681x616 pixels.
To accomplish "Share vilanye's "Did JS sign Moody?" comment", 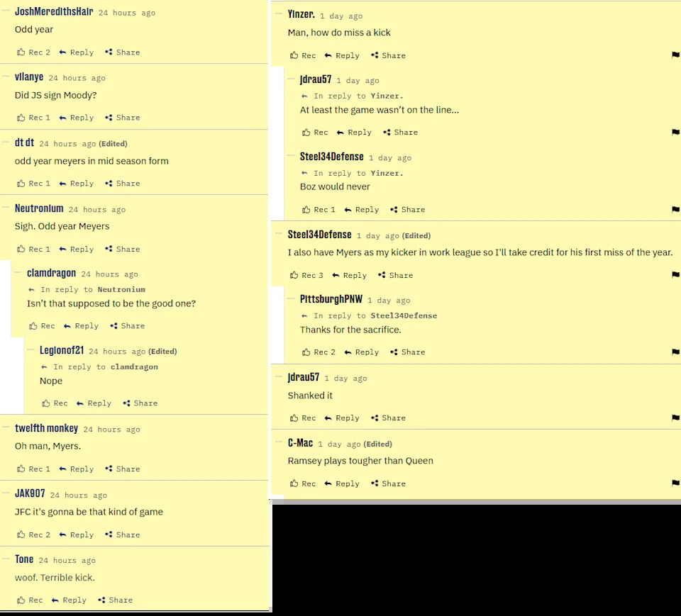I will 123,118.
